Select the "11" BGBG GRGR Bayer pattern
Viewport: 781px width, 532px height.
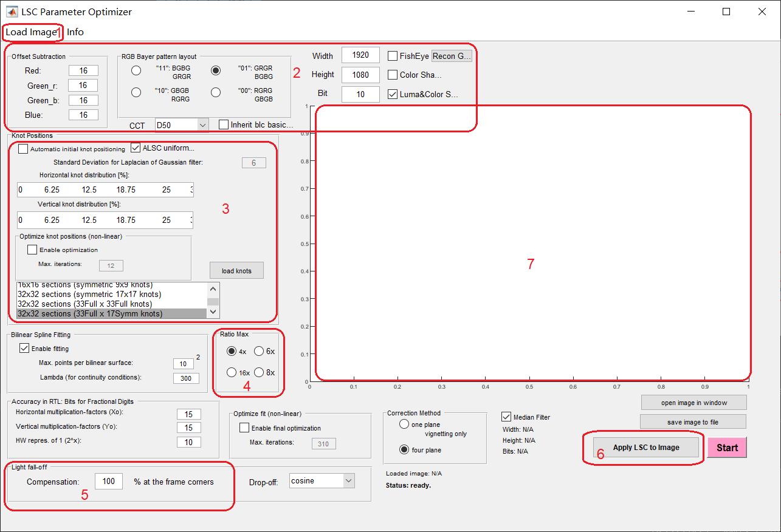click(x=136, y=70)
